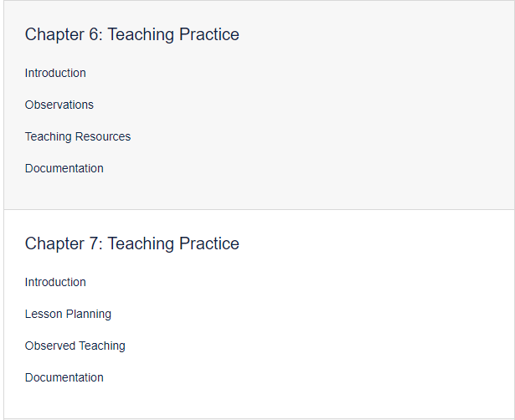The width and height of the screenshot is (515, 420).
Task: Jump to Chapter 7 Observed Teaching entry
Action: 75,346
